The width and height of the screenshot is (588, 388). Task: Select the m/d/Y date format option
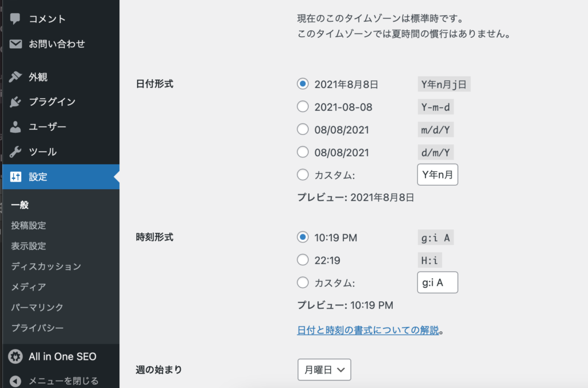click(x=303, y=130)
